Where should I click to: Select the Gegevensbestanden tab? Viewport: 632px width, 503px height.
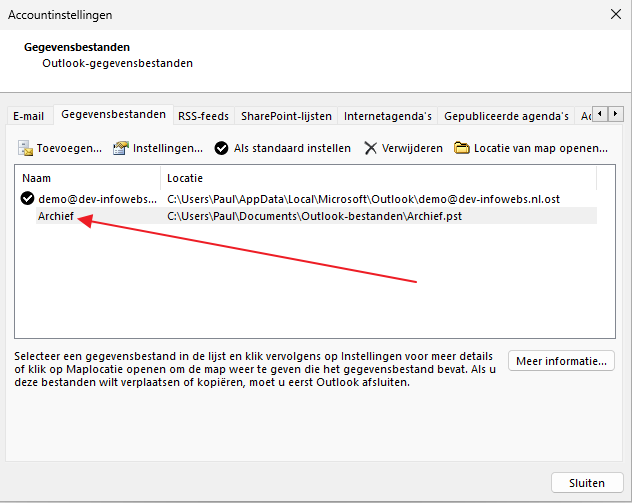[x=112, y=115]
